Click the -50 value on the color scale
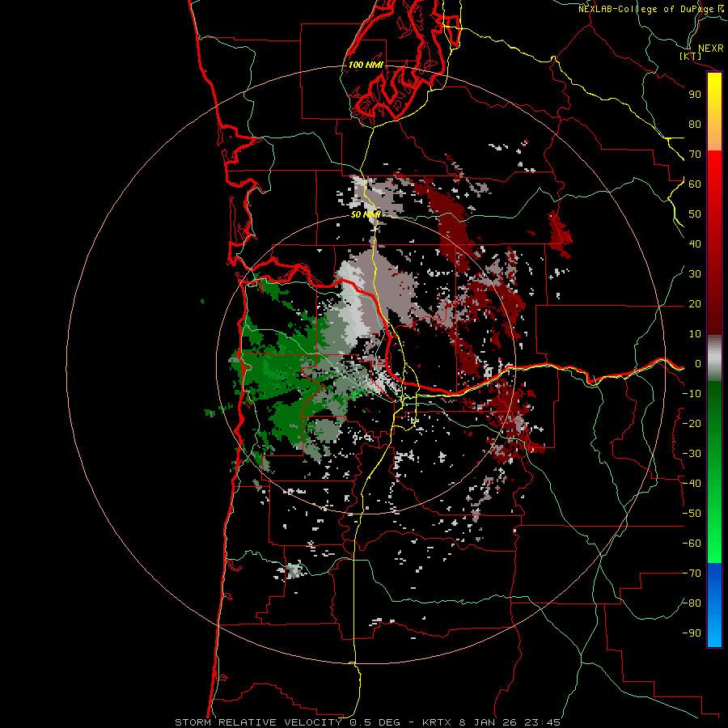 [692, 514]
